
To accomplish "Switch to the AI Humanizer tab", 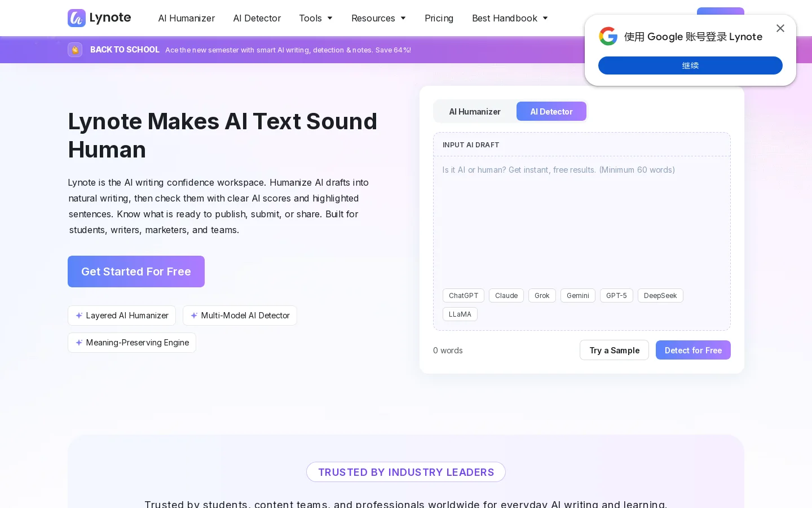I will coord(475,112).
